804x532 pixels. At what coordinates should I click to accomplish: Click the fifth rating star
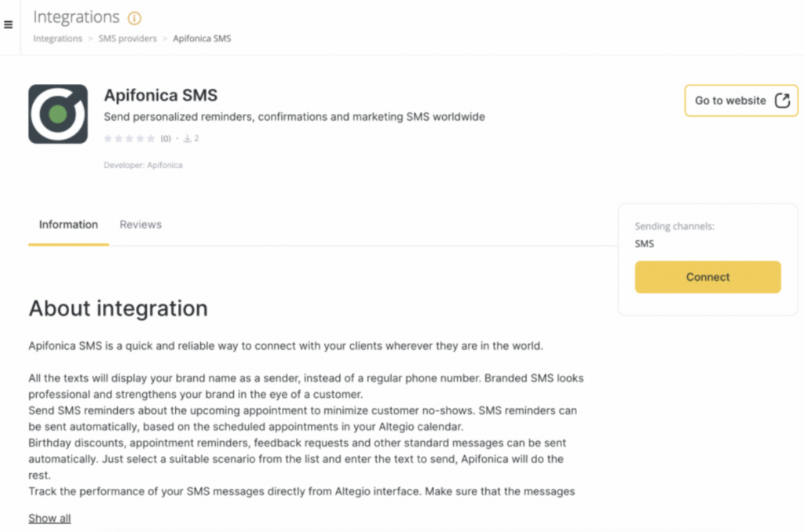pyautogui.click(x=151, y=139)
